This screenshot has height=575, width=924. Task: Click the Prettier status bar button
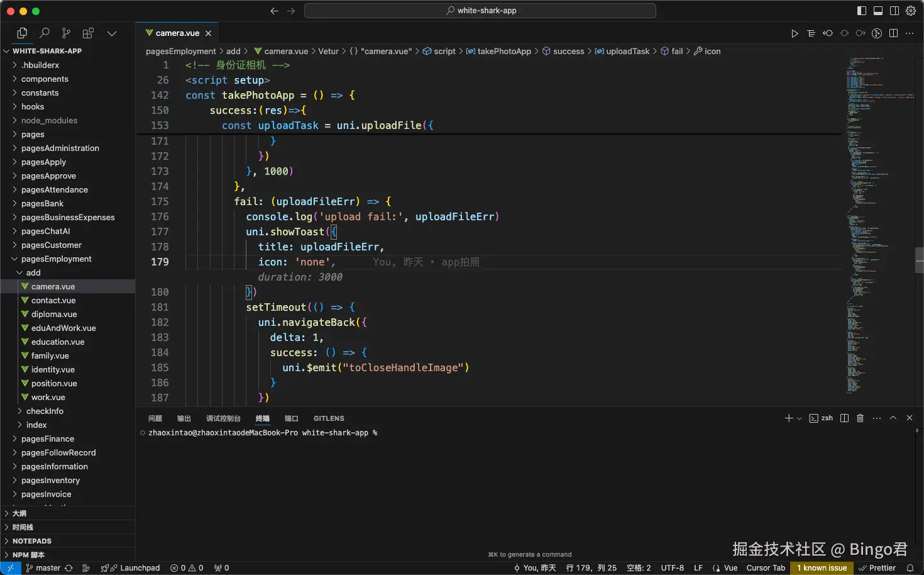pos(877,568)
